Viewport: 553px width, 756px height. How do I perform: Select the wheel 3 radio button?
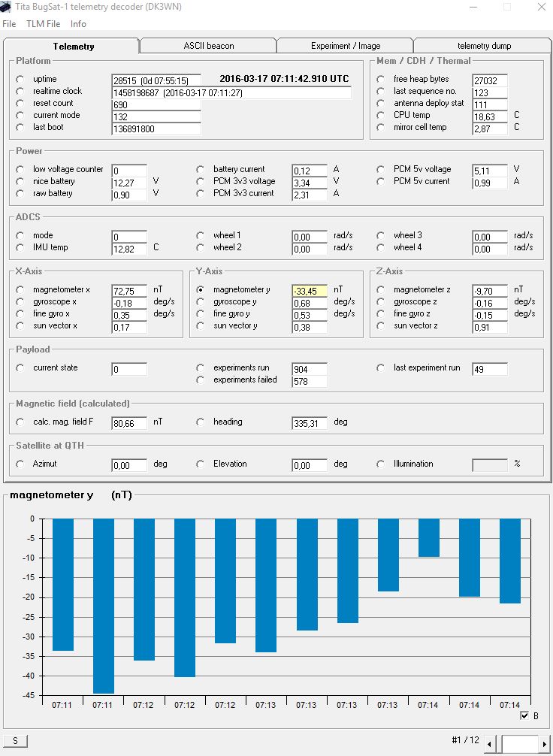click(380, 235)
